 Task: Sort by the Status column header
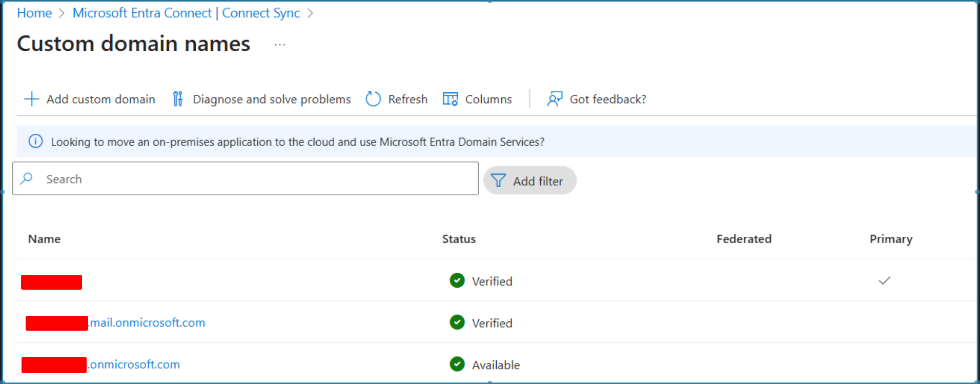pyautogui.click(x=459, y=239)
